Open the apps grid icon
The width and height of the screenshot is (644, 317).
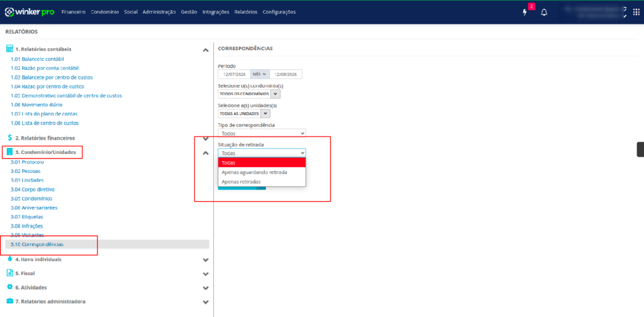(x=636, y=13)
